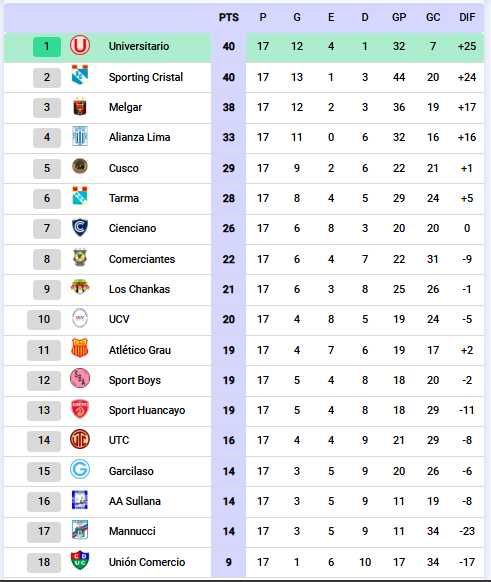Open the Los Chankas team link
Screen dimensions: 491x582
[x=139, y=289]
